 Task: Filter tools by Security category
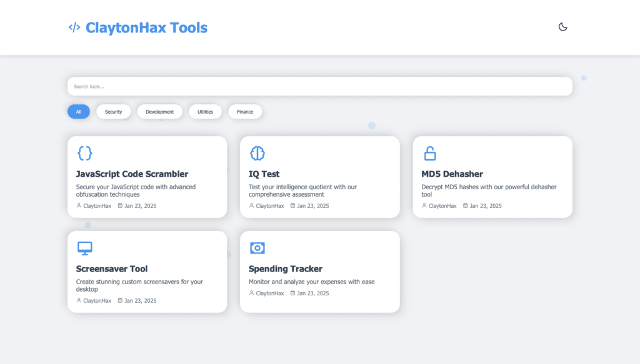[113, 112]
